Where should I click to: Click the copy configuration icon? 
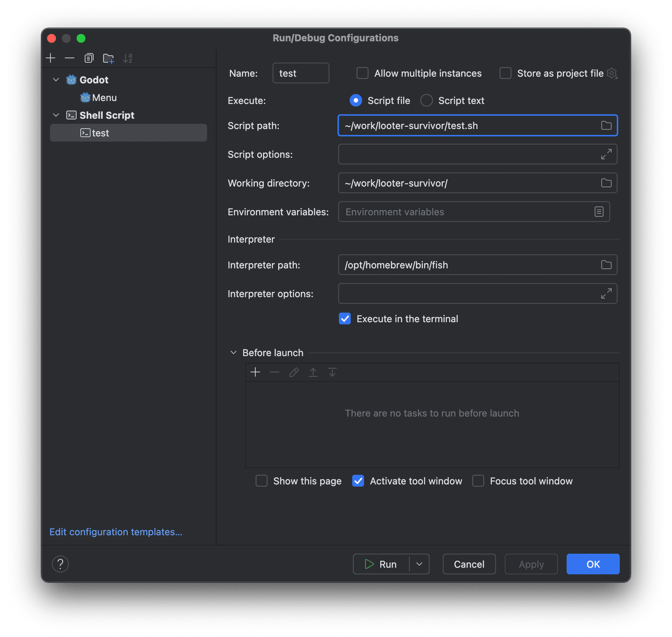coord(88,58)
